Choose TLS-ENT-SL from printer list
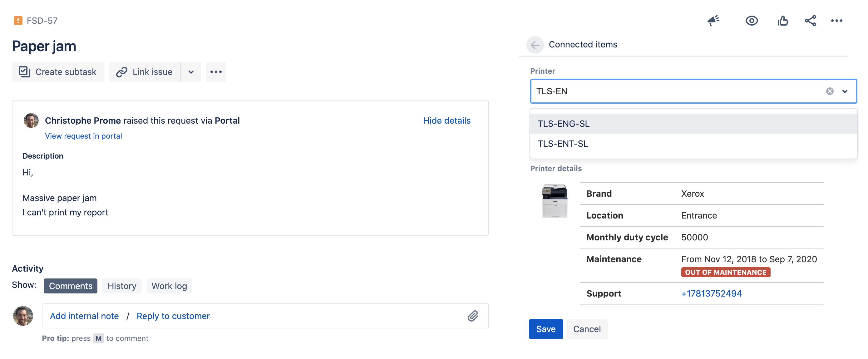The width and height of the screenshot is (868, 359). pyautogui.click(x=563, y=144)
